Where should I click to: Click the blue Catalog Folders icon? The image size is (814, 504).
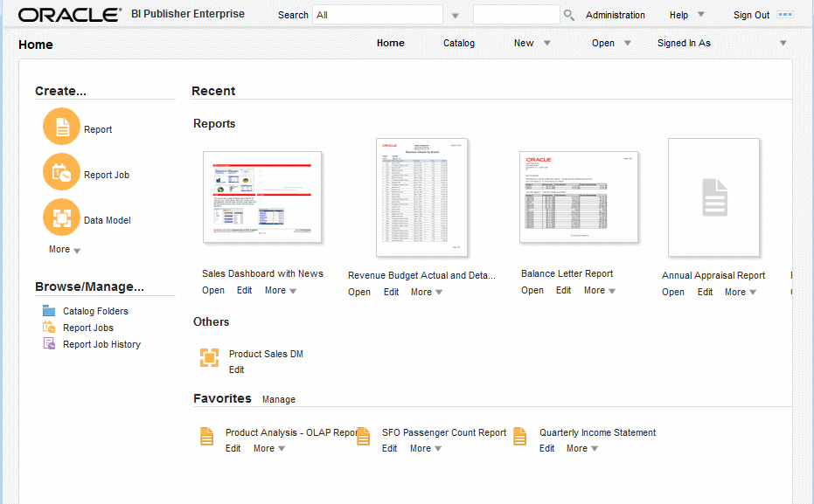[x=49, y=311]
